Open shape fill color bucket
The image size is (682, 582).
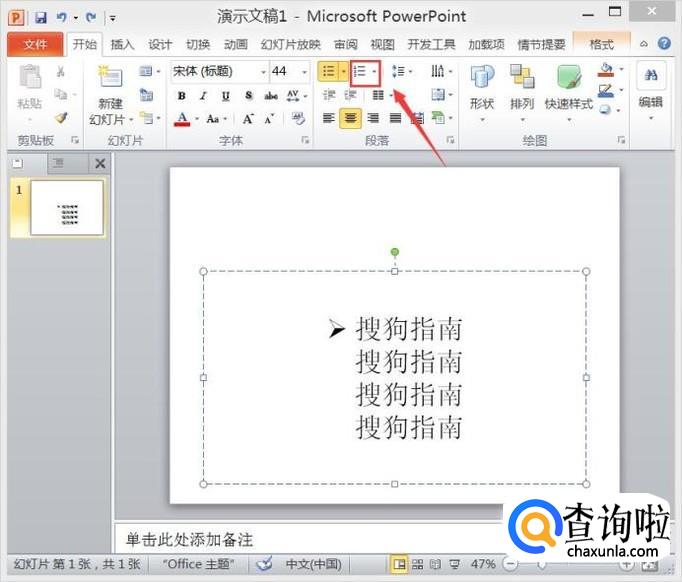(606, 70)
